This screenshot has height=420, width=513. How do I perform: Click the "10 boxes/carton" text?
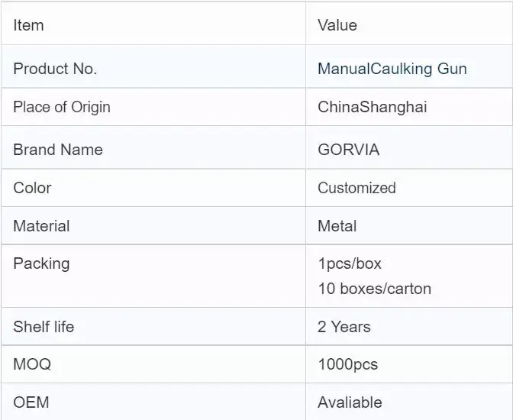click(374, 289)
